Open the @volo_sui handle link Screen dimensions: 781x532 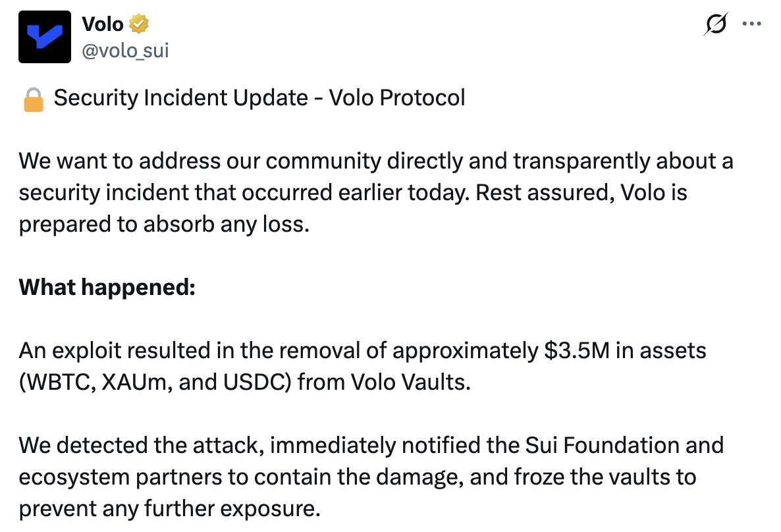pos(125,49)
